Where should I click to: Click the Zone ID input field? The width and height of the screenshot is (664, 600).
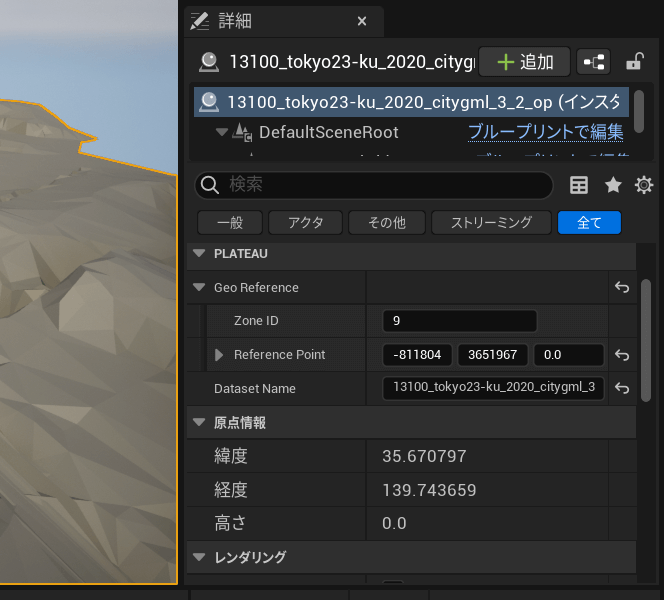click(459, 321)
